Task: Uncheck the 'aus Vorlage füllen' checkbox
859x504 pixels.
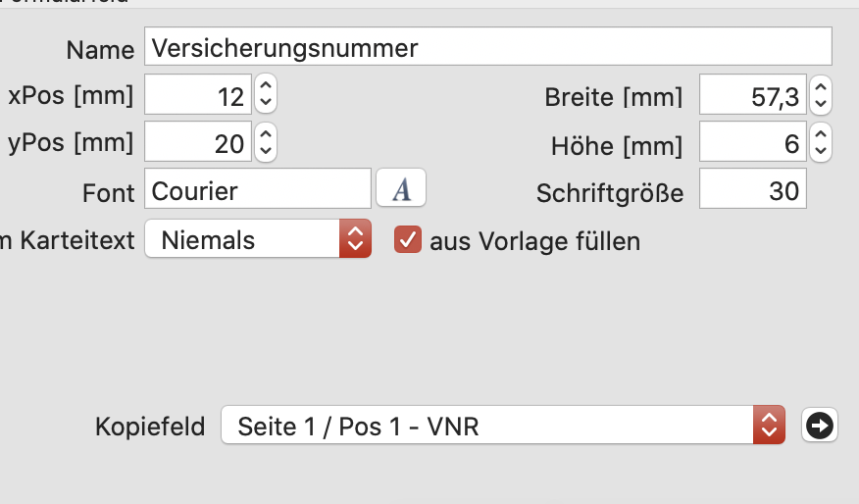Action: [408, 239]
